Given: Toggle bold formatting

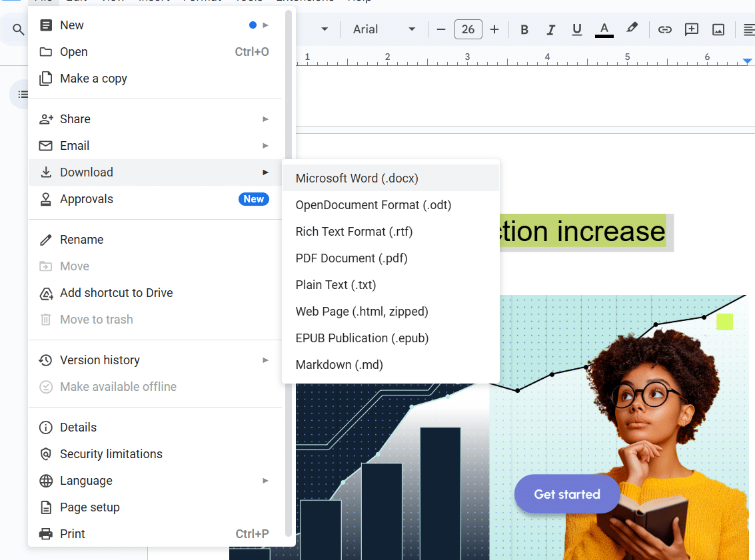Looking at the screenshot, I should 524,30.
